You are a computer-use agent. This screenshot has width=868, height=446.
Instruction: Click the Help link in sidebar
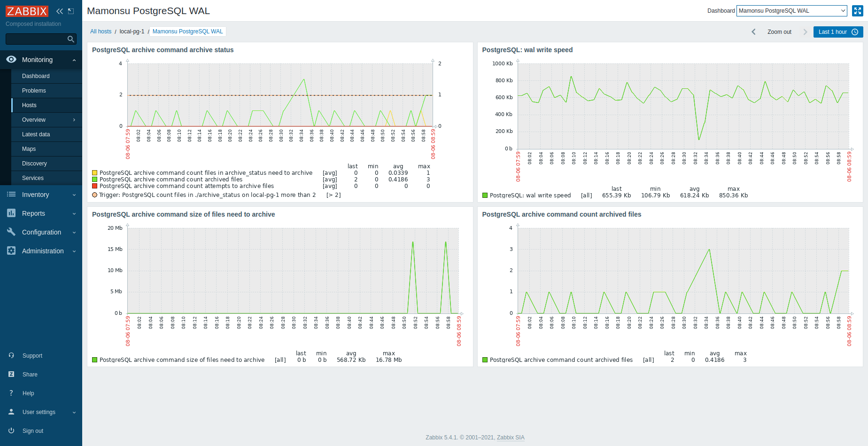tap(28, 393)
